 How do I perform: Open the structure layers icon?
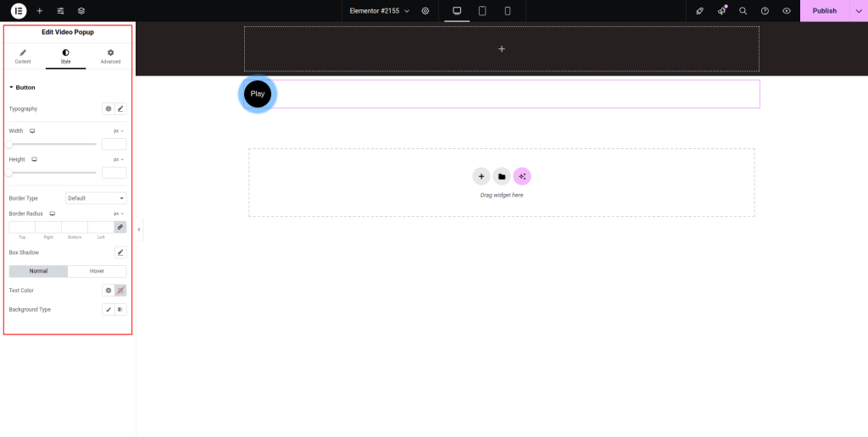[x=81, y=10]
